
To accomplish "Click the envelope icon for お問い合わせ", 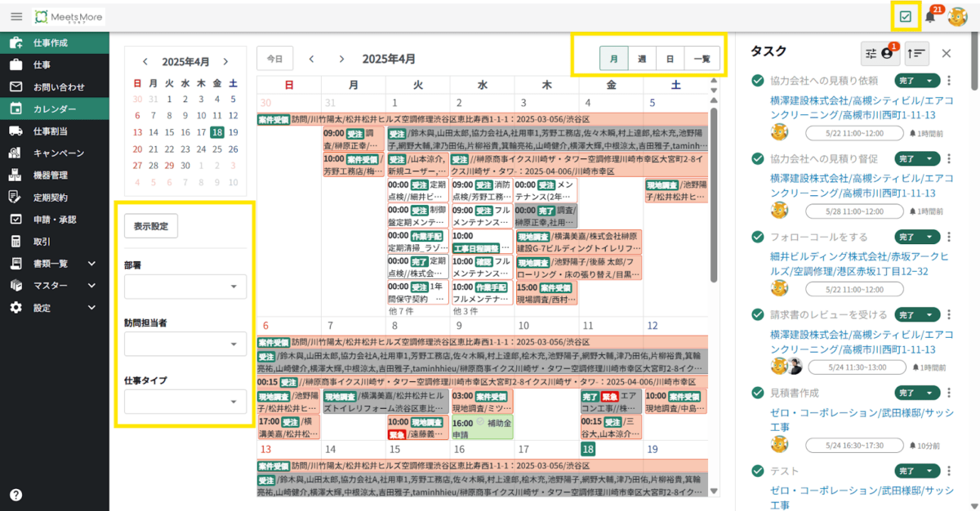I will pos(16,87).
